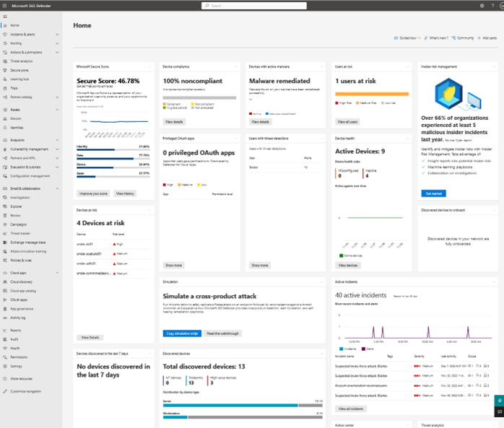Open Learning hub in sidebar
Screen dimensions: 504x428
pyautogui.click(x=19, y=79)
